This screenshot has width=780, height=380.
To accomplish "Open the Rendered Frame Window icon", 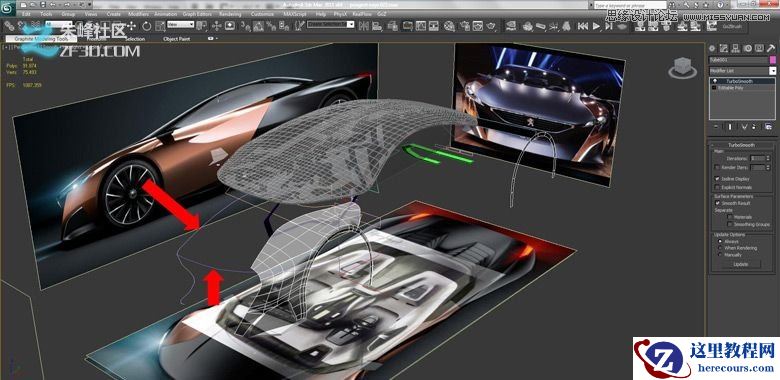I will (x=478, y=25).
